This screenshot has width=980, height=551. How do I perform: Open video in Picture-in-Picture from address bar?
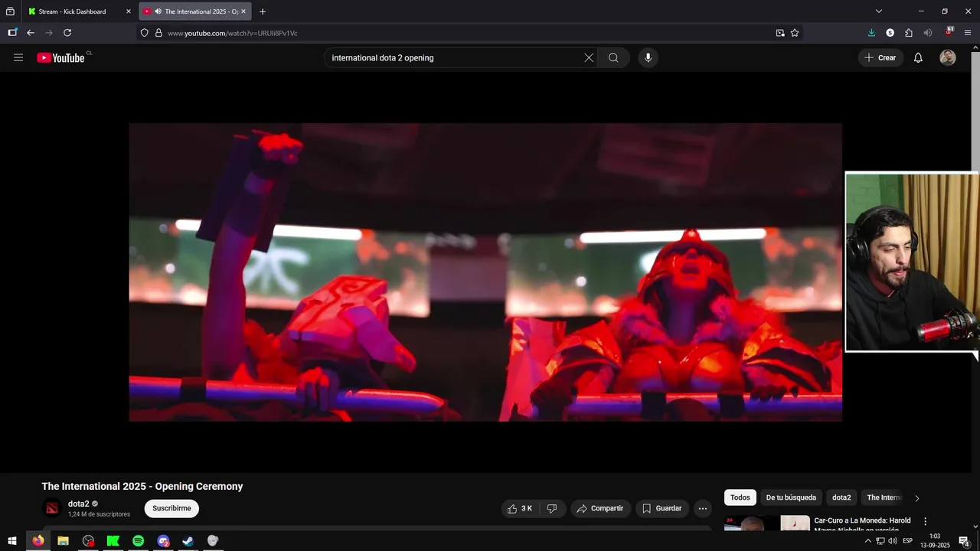click(780, 33)
